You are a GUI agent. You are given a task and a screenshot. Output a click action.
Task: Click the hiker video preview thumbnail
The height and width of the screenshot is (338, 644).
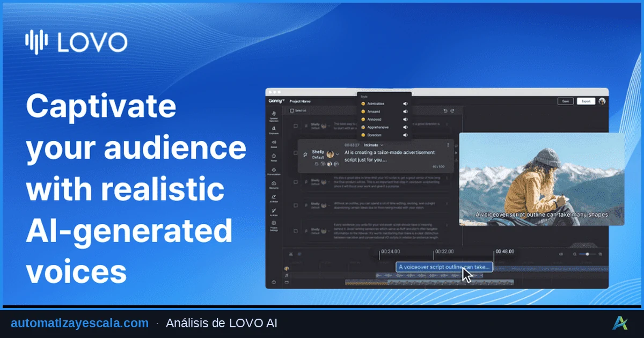pos(542,179)
